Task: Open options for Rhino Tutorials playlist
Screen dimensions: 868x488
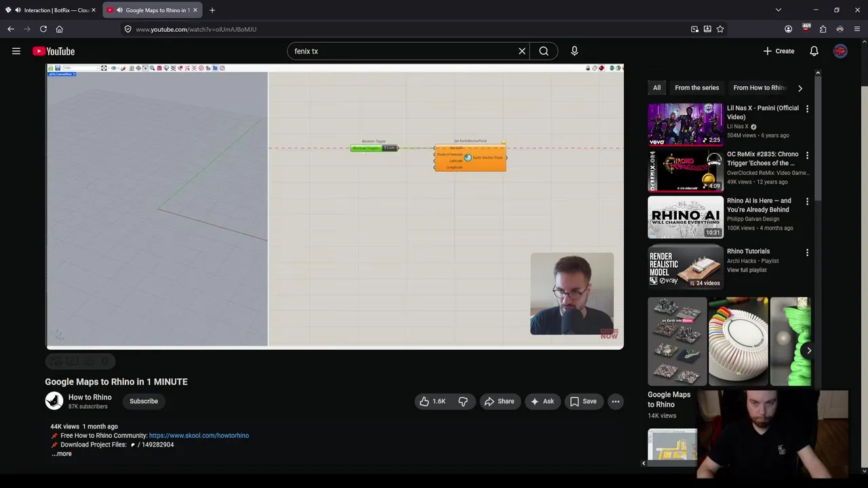Action: (807, 252)
